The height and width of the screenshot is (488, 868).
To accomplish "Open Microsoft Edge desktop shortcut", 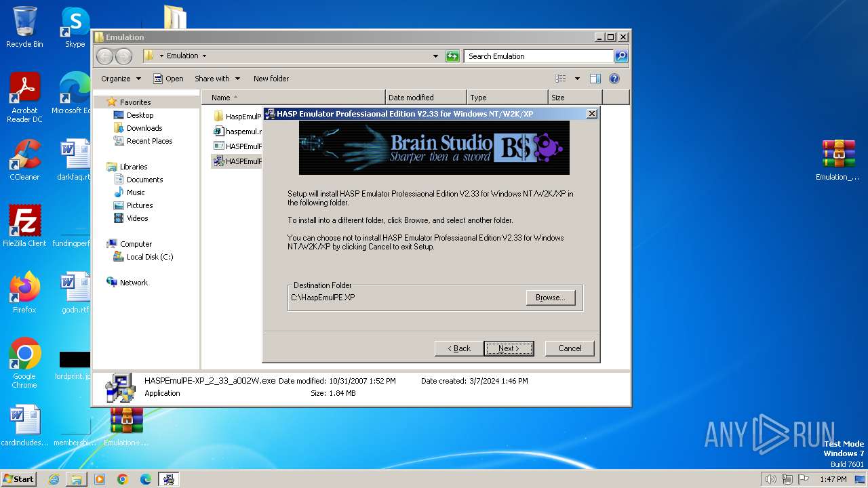I will point(73,94).
